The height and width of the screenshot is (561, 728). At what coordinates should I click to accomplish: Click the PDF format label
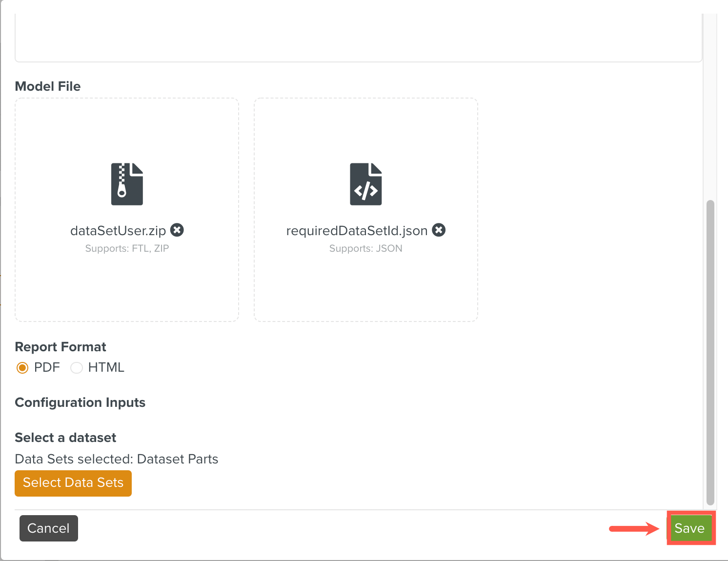(47, 367)
